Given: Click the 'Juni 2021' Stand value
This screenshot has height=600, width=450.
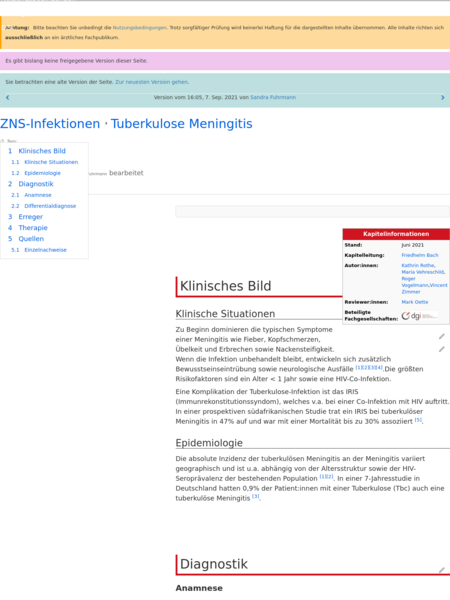Looking at the screenshot, I should 412,245.
